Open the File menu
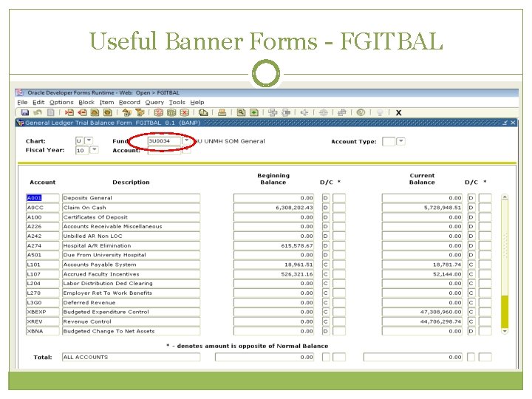532x399 pixels. point(22,102)
